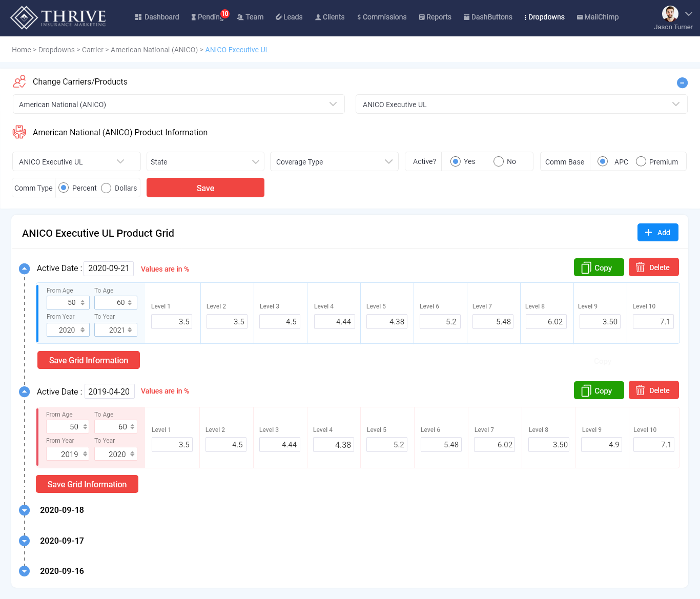The height and width of the screenshot is (599, 700).
Task: Click the Active Date field showing 2020-09-21
Action: (109, 268)
